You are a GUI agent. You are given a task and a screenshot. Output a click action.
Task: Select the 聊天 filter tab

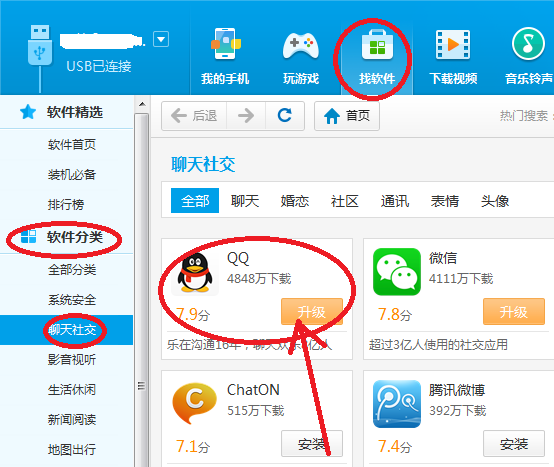point(245,201)
